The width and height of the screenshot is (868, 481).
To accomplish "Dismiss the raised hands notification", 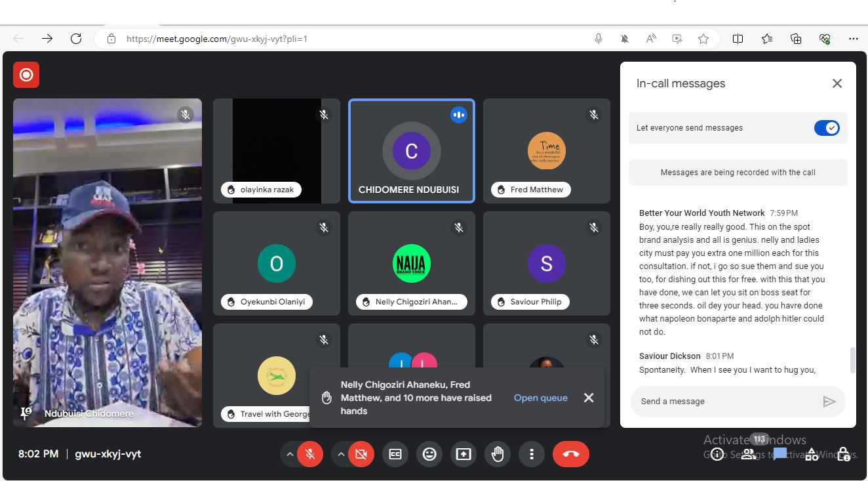I will [589, 398].
